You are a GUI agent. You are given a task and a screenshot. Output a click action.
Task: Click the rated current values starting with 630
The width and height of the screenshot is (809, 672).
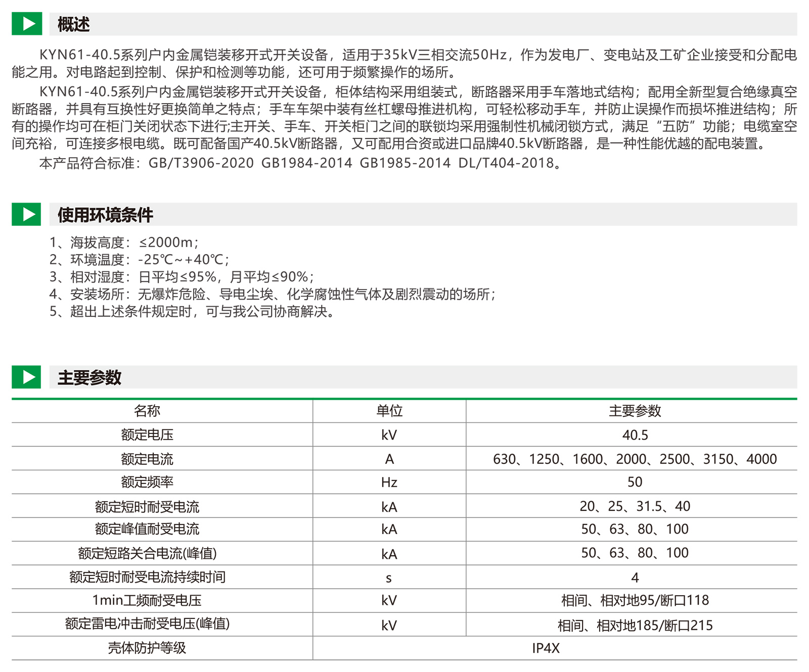635,459
